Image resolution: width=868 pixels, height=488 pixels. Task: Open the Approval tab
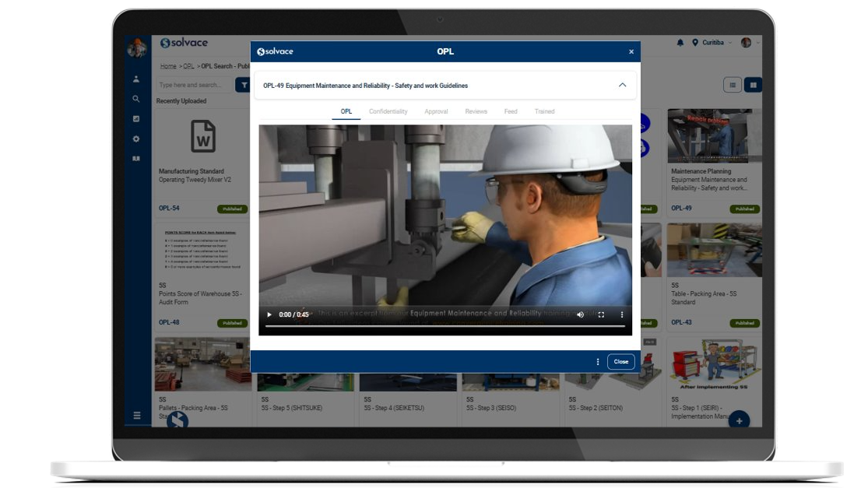[x=436, y=111]
